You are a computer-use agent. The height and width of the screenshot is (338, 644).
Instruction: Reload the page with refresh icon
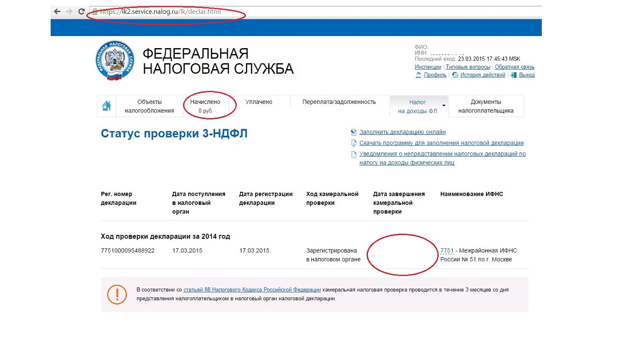[81, 12]
